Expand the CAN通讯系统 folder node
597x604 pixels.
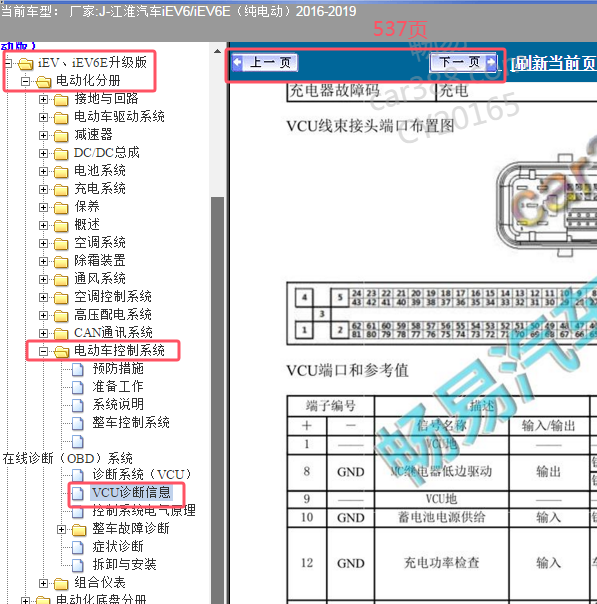pyautogui.click(x=44, y=333)
